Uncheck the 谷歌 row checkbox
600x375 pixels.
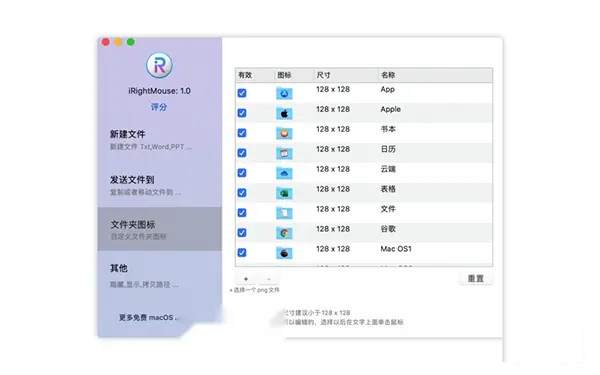pyautogui.click(x=242, y=232)
